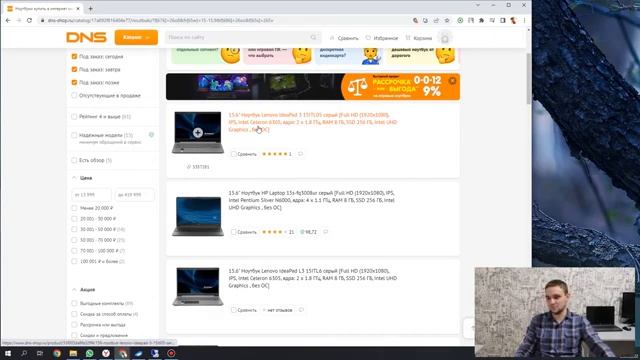This screenshot has width=640, height=360.
Task: Enable 'Рассрочка или выгода' checkbox
Action: (74, 325)
